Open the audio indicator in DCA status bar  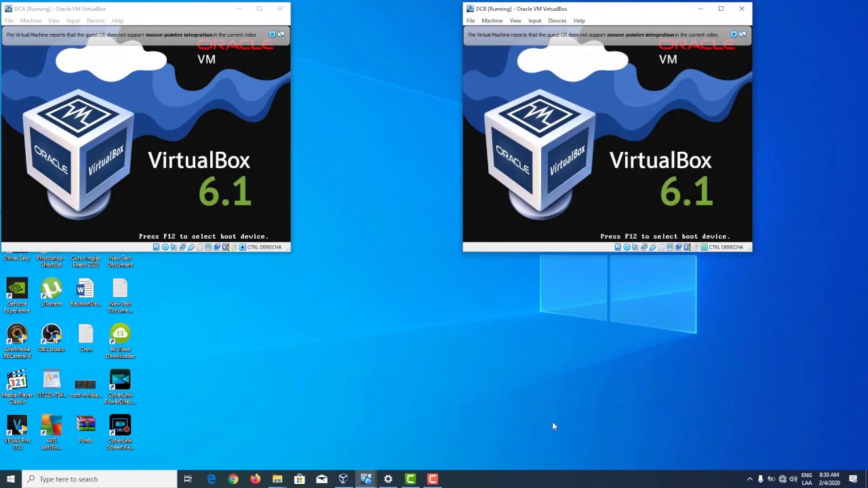(x=174, y=247)
